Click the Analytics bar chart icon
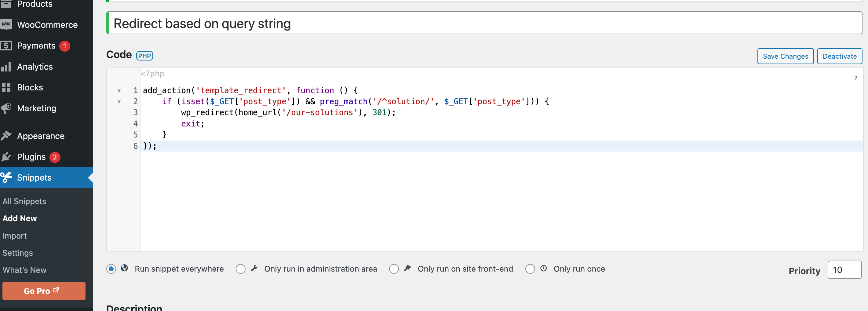 (6, 66)
